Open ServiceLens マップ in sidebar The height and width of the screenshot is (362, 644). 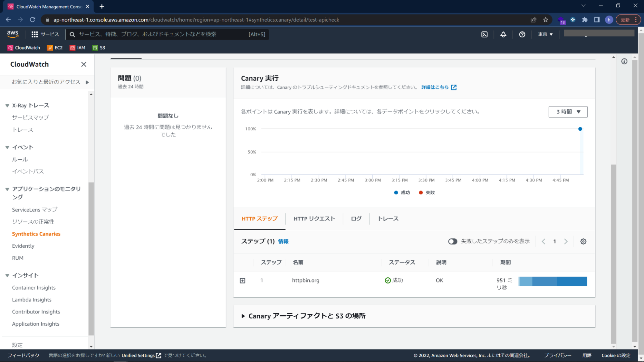coord(35,210)
